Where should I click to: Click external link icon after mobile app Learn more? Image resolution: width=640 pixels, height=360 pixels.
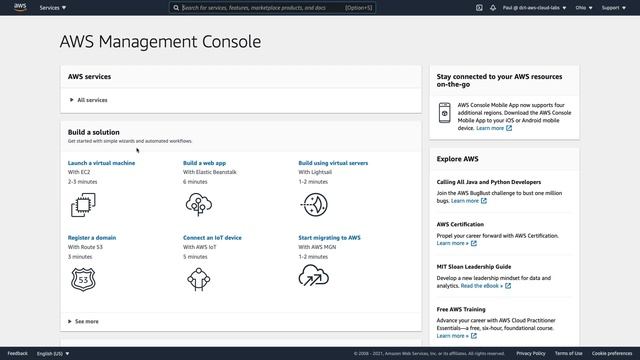point(509,128)
